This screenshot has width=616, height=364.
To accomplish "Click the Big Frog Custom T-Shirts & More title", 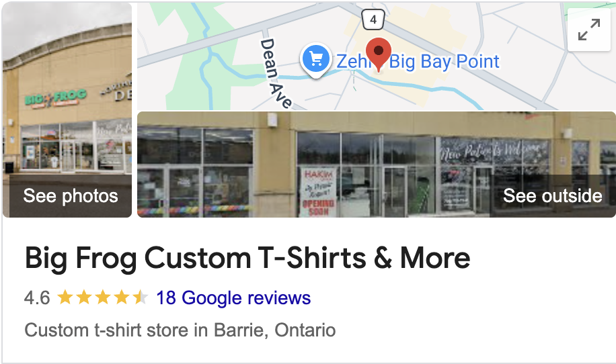I will pyautogui.click(x=247, y=258).
